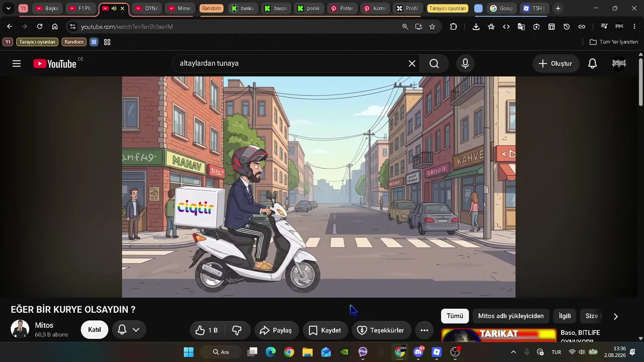Open File Explorer from the taskbar
Image resolution: width=644 pixels, height=362 pixels.
click(x=307, y=352)
